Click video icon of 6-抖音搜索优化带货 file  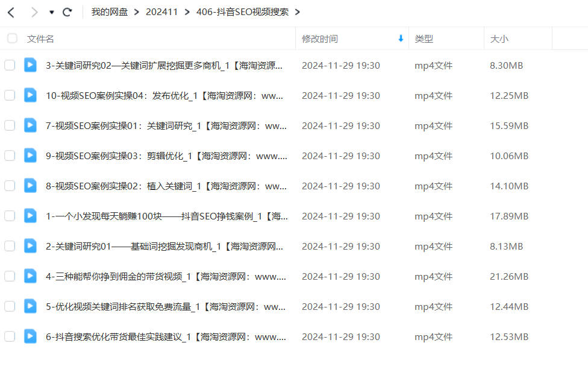[x=30, y=336]
